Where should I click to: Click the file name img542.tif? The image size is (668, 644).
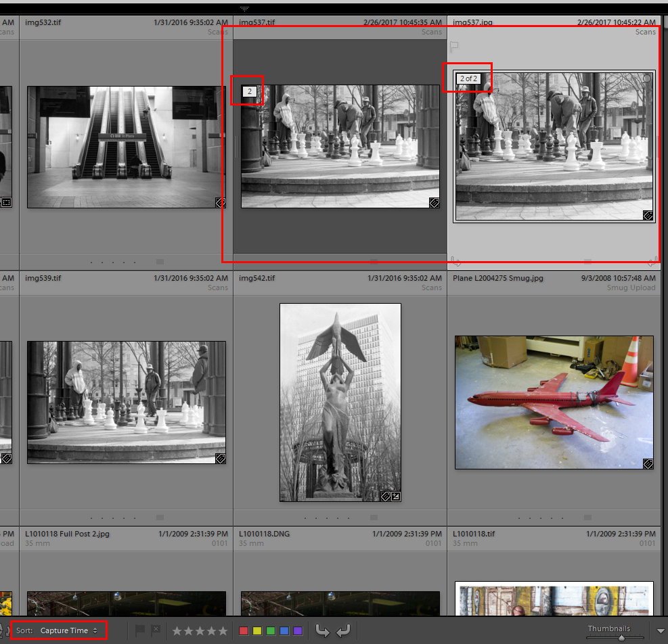pos(257,278)
